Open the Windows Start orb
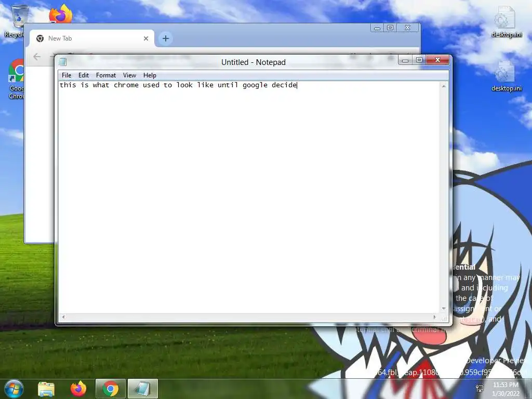This screenshot has width=532, height=399. (x=14, y=389)
